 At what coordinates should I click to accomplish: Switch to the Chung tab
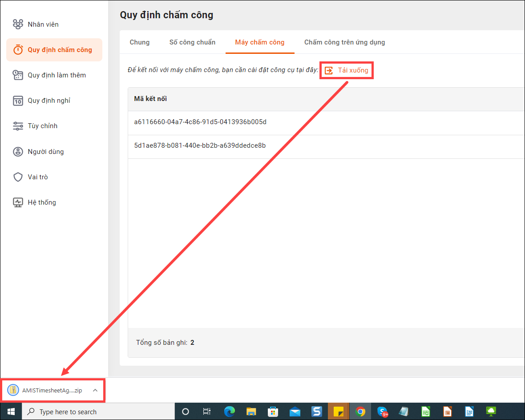140,42
